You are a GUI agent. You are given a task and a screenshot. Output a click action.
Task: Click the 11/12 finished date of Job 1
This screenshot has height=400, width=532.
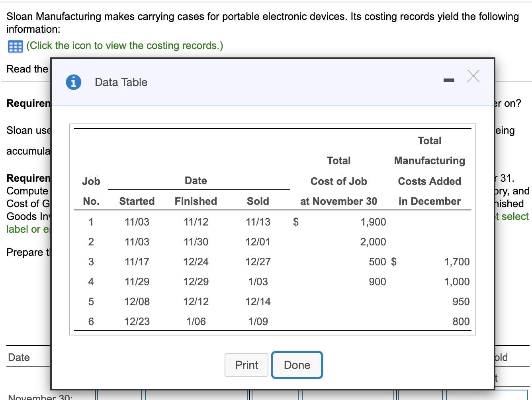tap(196, 222)
